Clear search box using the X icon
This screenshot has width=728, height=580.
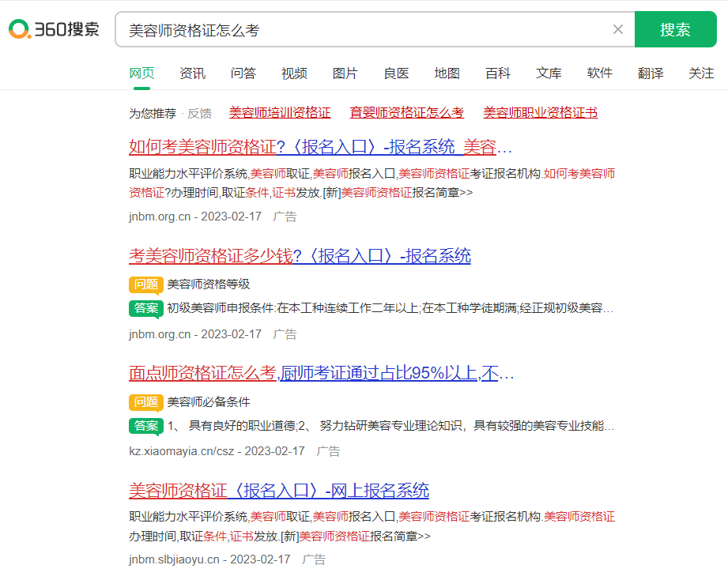(x=618, y=28)
